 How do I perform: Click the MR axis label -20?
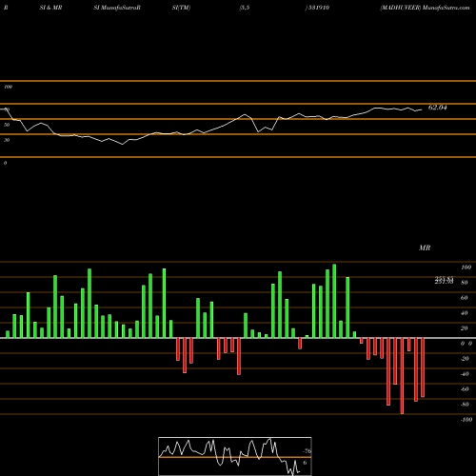465,359
